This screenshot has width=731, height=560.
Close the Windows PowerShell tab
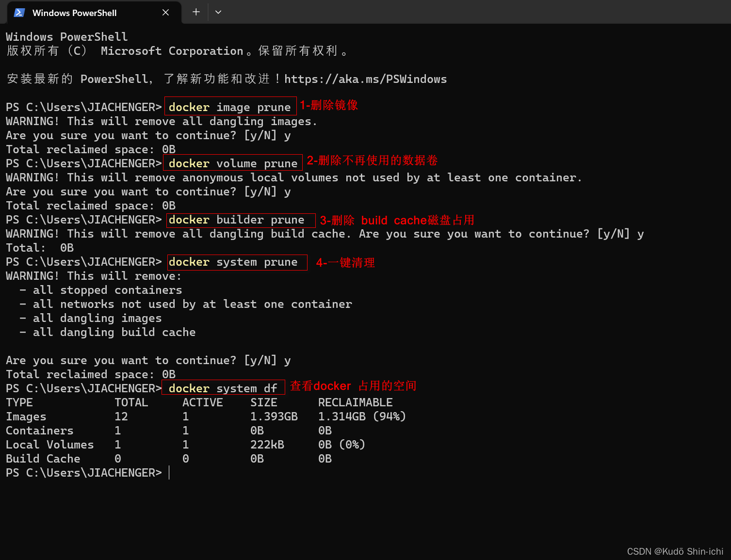click(x=165, y=13)
